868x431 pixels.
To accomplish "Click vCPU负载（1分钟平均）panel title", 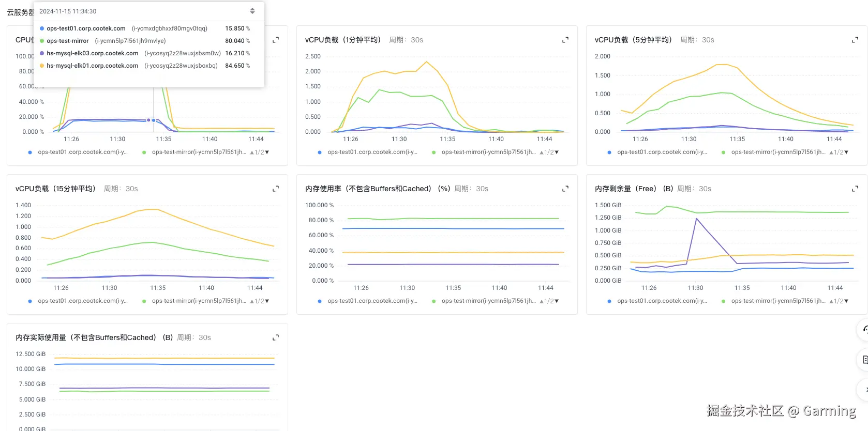I will point(343,40).
